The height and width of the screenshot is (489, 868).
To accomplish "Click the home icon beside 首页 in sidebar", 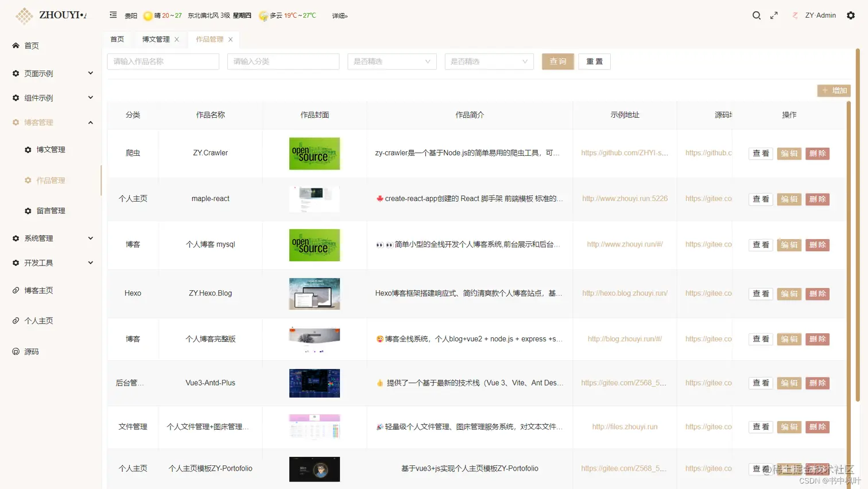I will coord(15,45).
